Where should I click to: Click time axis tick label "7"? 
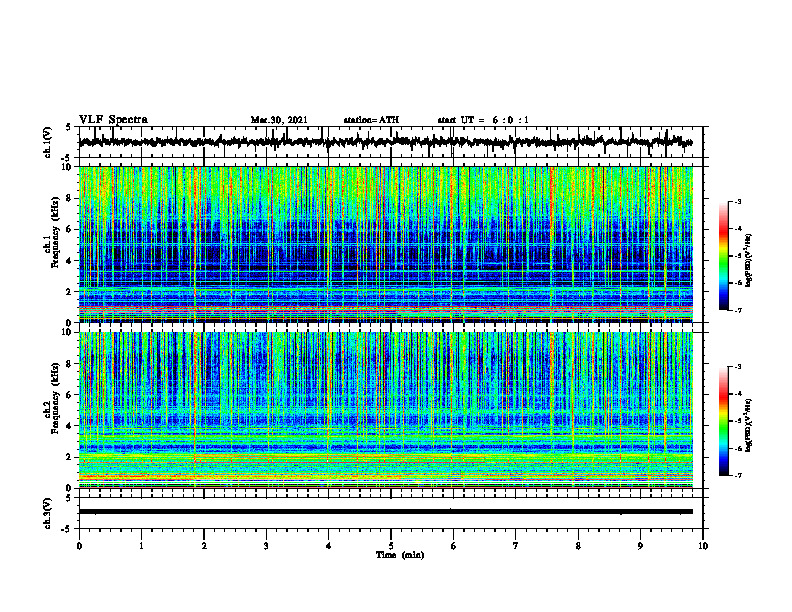tap(516, 546)
